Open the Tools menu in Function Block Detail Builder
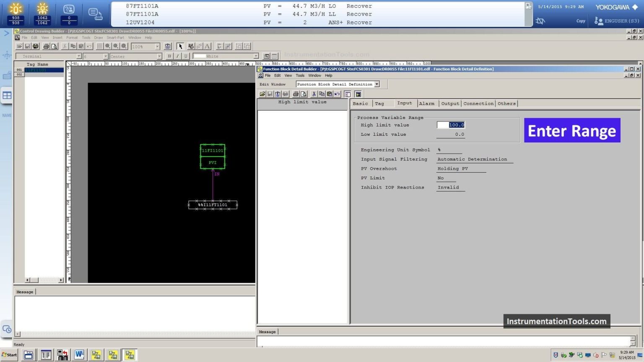Image resolution: width=644 pixels, height=362 pixels. tap(300, 75)
